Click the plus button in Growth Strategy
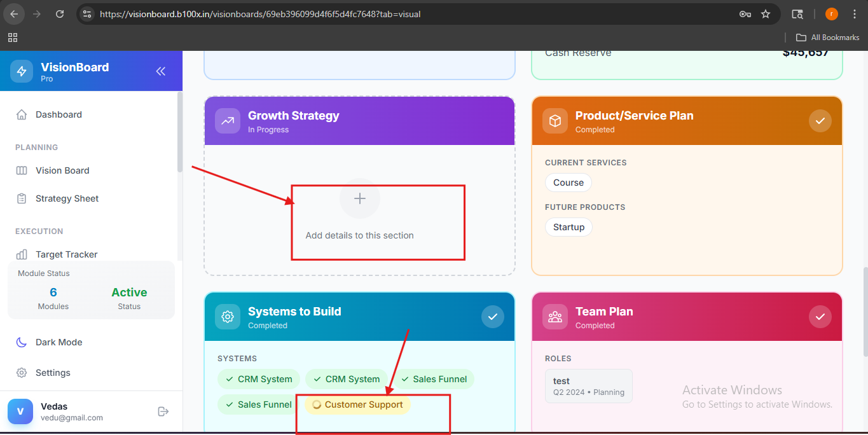Viewport: 868px width, 435px height. [x=360, y=198]
